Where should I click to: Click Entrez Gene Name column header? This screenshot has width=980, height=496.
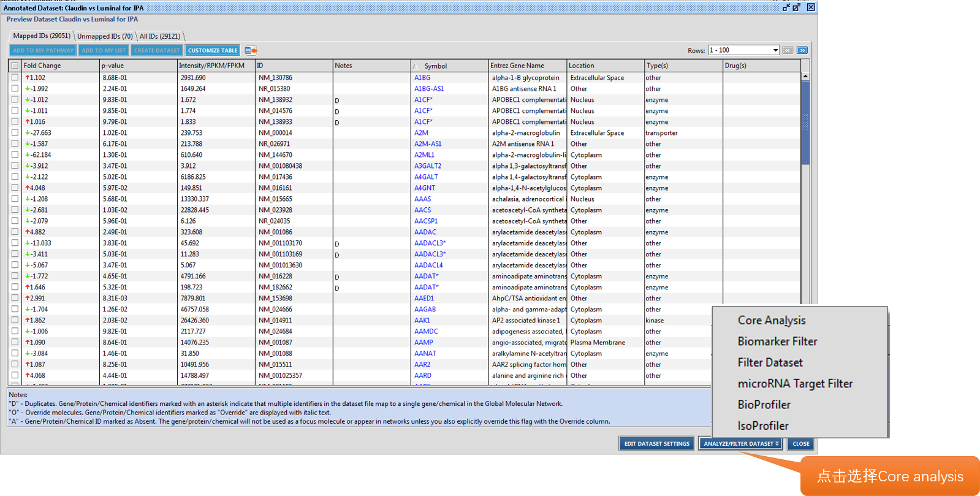(x=527, y=66)
